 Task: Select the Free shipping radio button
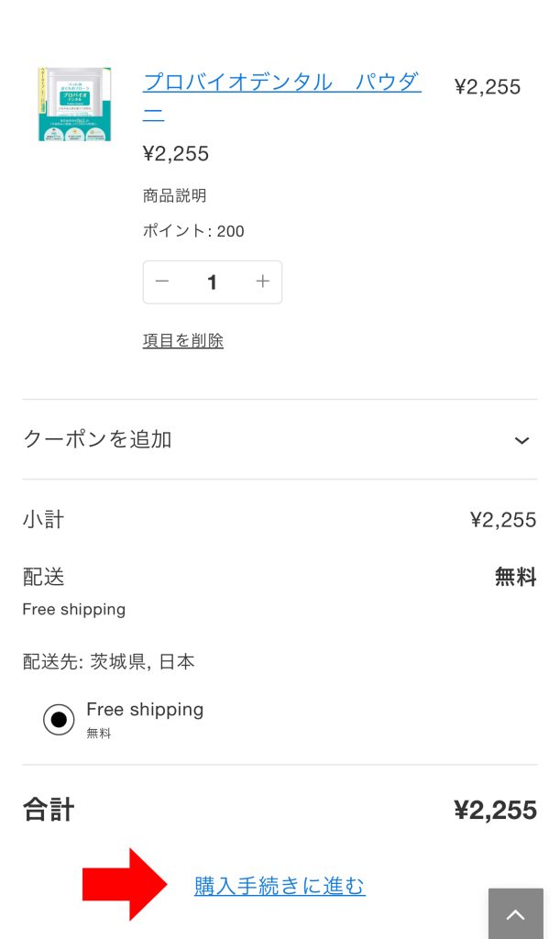coord(60,720)
